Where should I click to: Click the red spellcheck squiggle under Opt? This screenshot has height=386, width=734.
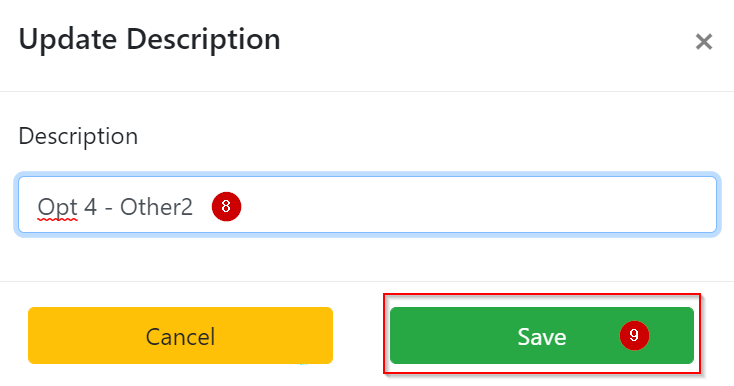click(57, 219)
